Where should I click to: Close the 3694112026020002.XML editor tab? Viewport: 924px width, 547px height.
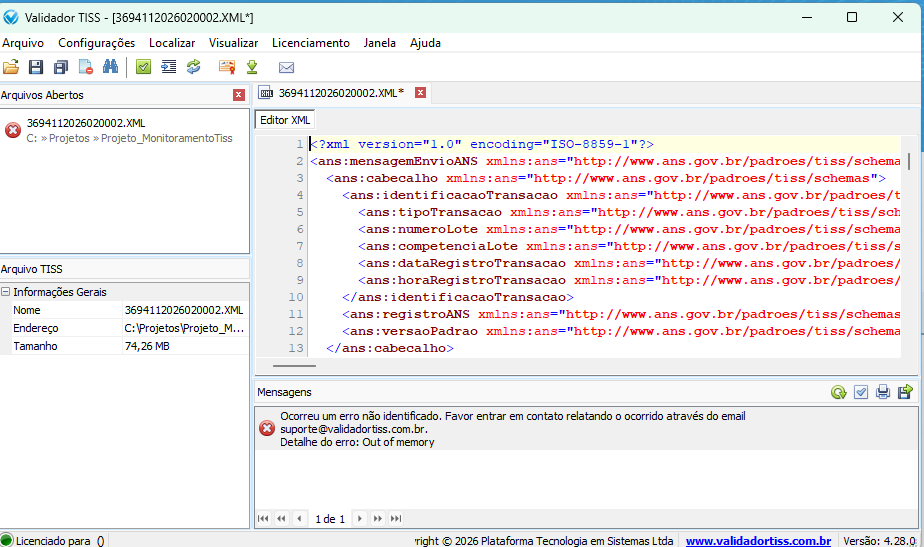[421, 92]
